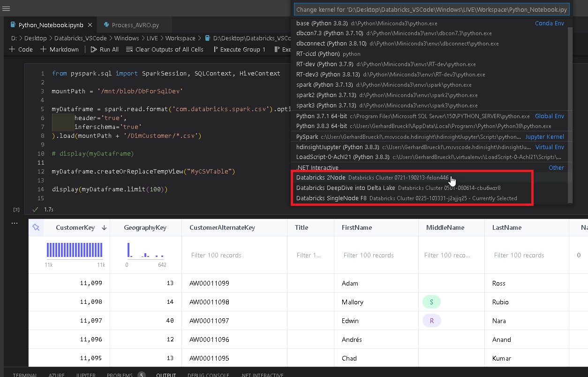Click the green checkmark next to execution time
Viewport: 588px width, 377px height.
[x=35, y=210]
